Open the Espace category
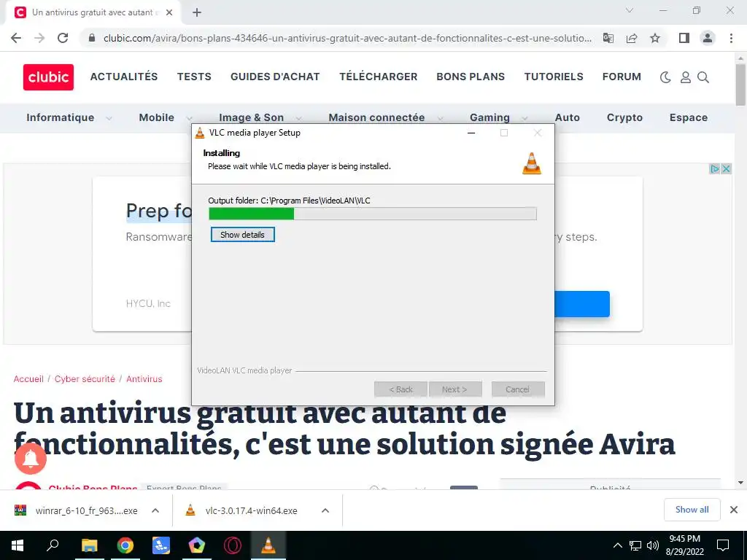Image resolution: width=747 pixels, height=560 pixels. tap(689, 117)
